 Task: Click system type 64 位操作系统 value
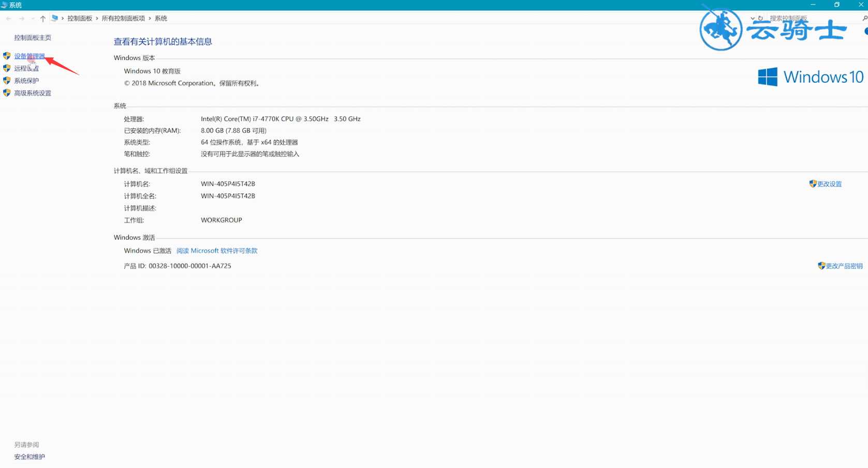tap(249, 142)
